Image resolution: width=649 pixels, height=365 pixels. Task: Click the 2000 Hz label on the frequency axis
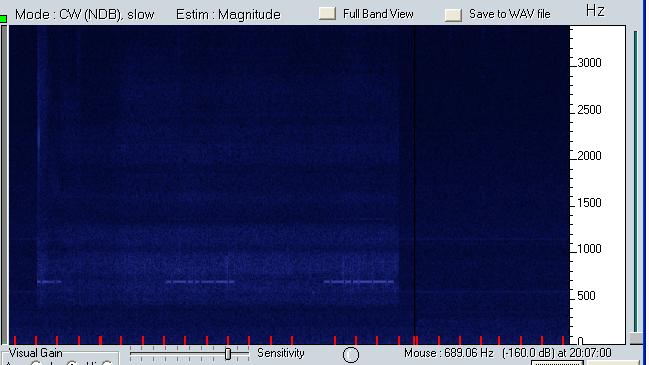tap(589, 156)
